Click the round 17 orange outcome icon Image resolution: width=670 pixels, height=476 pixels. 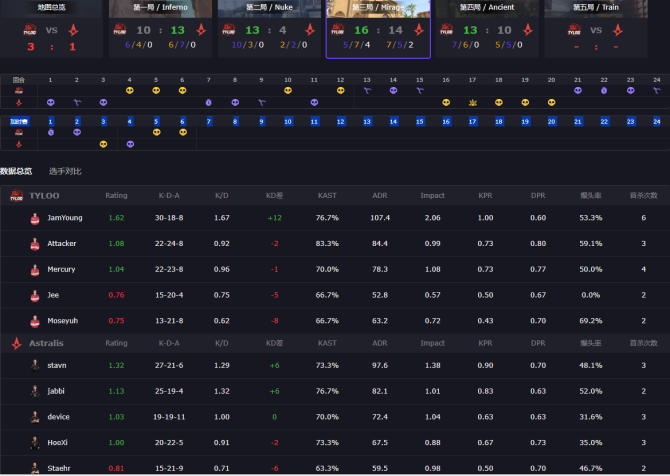click(x=472, y=102)
